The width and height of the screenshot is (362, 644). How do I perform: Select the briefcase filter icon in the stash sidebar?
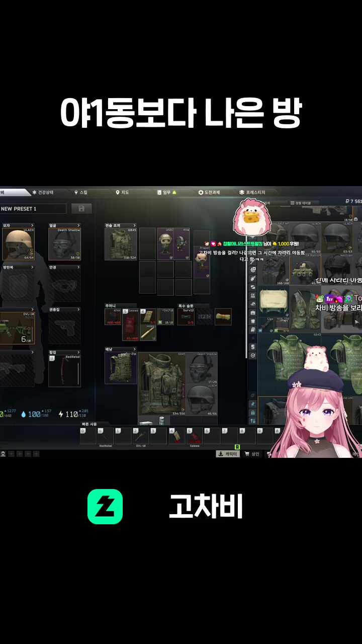coord(253,312)
